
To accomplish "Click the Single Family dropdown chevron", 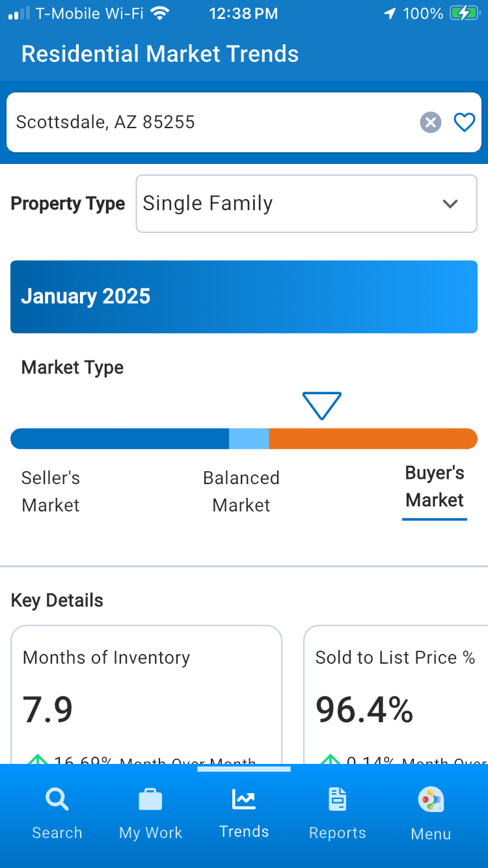I will (x=450, y=204).
